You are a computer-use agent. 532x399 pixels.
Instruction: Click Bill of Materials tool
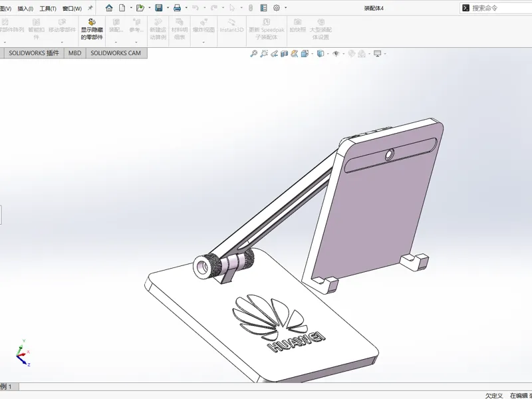[x=180, y=29]
